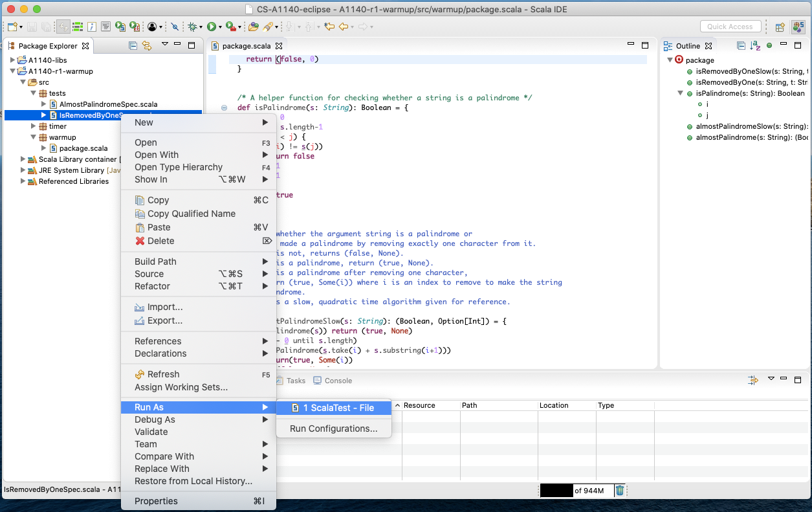The height and width of the screenshot is (512, 812).
Task: Sort Outline members alphabetically
Action: pos(755,45)
